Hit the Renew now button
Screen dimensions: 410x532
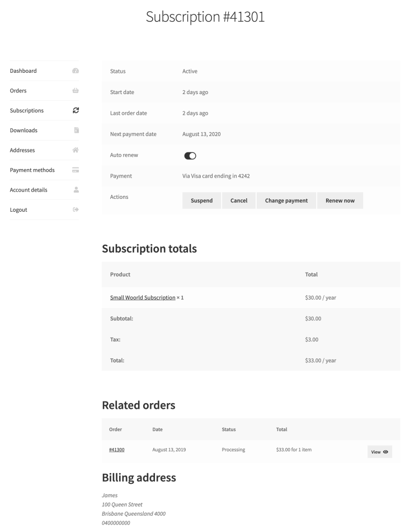(x=340, y=200)
